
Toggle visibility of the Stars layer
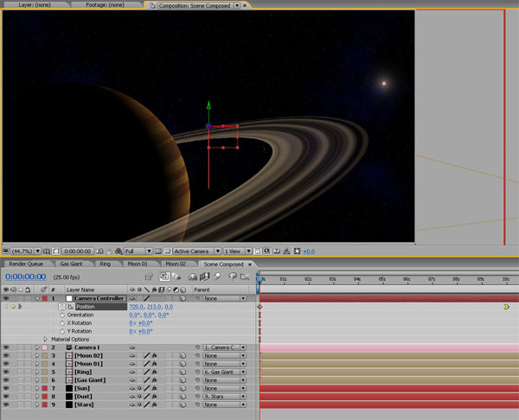pos(7,404)
